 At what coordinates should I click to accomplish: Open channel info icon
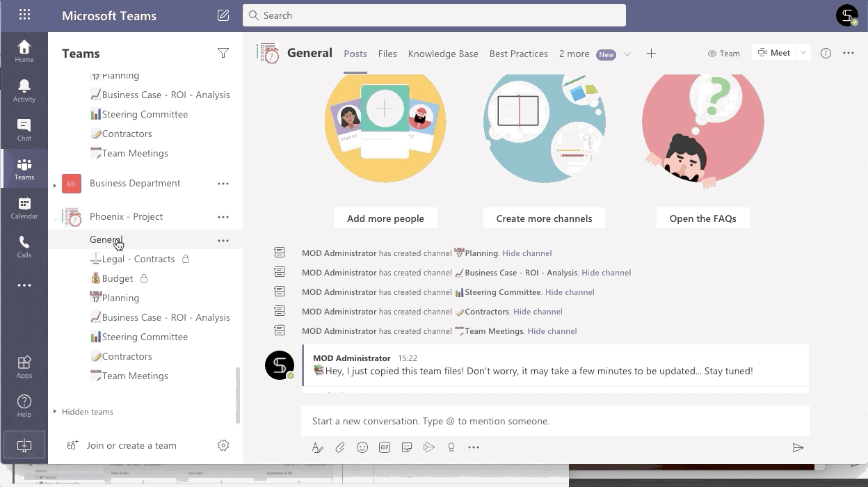click(826, 53)
